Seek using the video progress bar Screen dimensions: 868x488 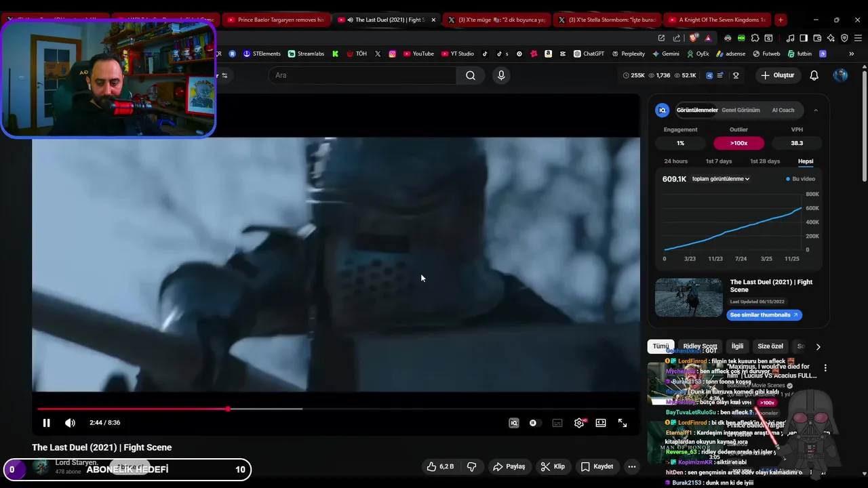[336, 409]
